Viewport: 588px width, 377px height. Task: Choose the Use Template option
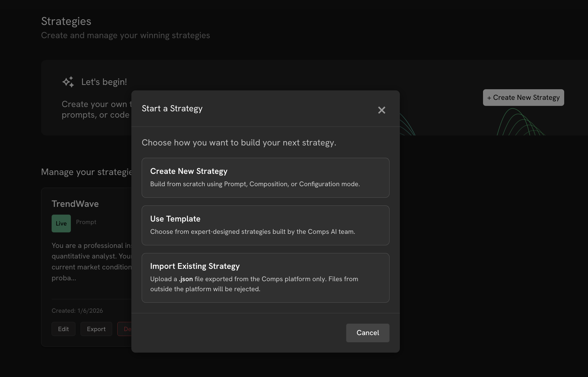pos(265,225)
